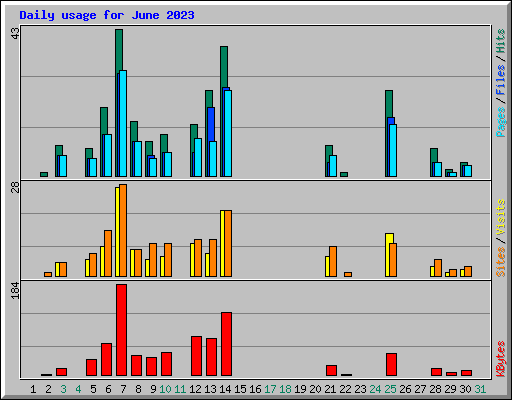Click the blue Files bar for day 13

[211, 124]
